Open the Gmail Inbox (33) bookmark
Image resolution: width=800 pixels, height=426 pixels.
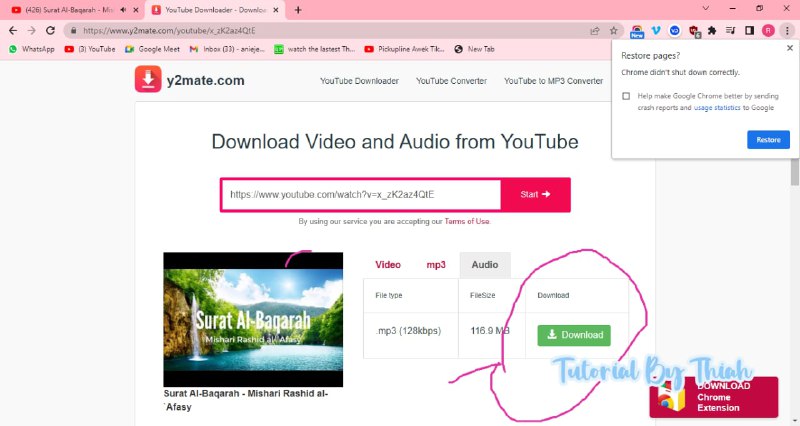(227, 49)
